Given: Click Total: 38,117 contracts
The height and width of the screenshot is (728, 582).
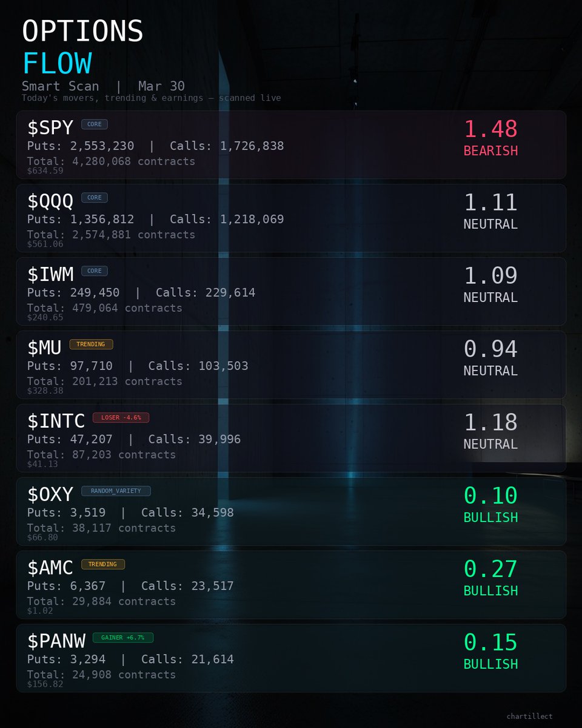Looking at the screenshot, I should (101, 528).
